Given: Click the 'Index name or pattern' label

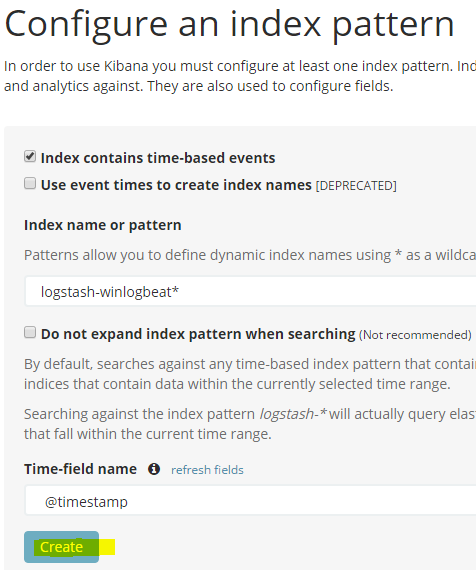Looking at the screenshot, I should [x=103, y=225].
